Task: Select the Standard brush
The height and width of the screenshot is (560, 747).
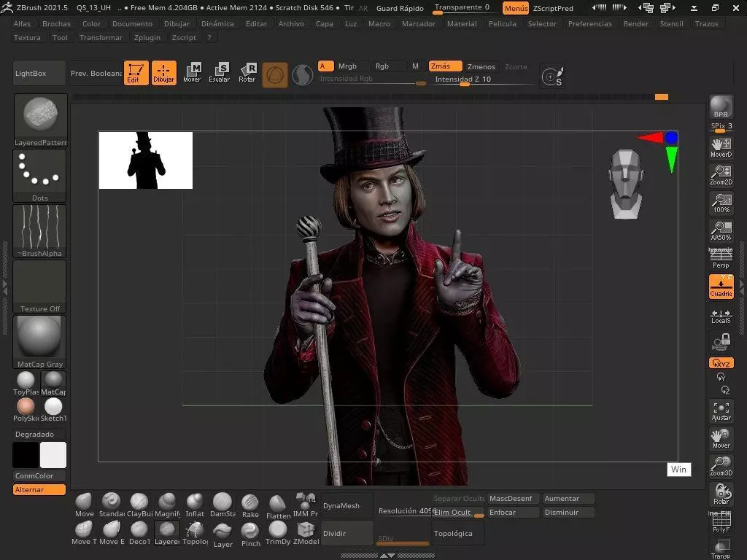Action: click(x=112, y=505)
